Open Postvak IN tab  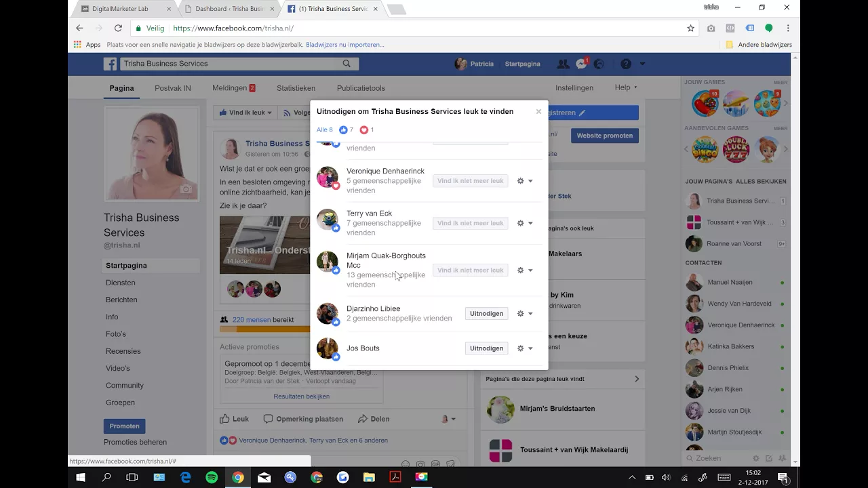pyautogui.click(x=173, y=88)
